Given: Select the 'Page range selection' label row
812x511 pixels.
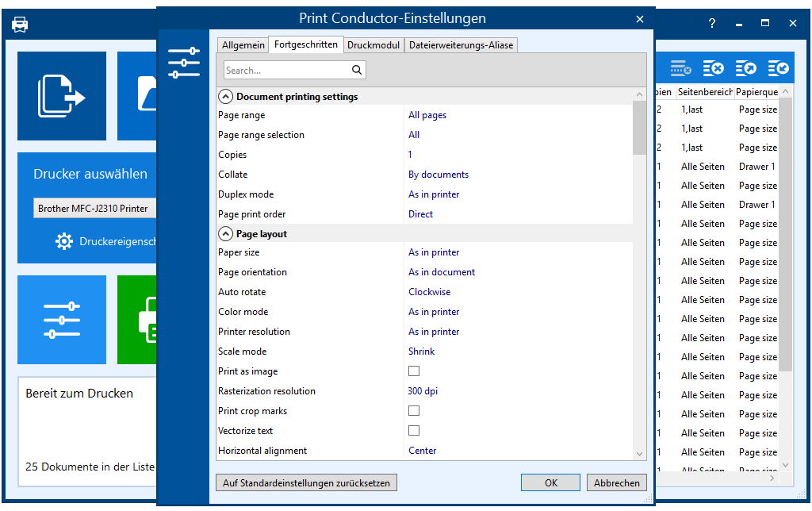Looking at the screenshot, I should click(261, 135).
